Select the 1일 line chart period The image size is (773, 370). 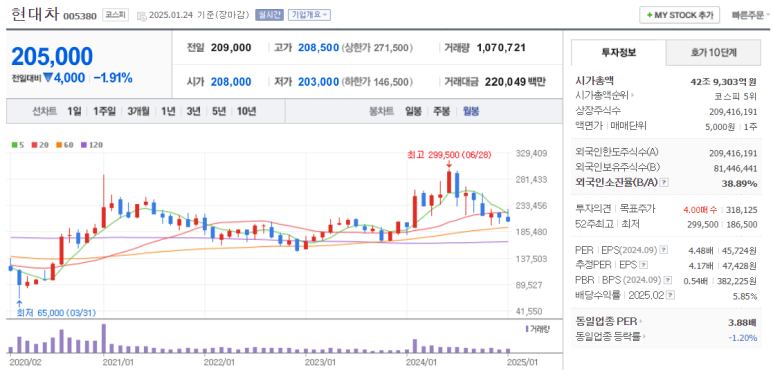[x=74, y=111]
